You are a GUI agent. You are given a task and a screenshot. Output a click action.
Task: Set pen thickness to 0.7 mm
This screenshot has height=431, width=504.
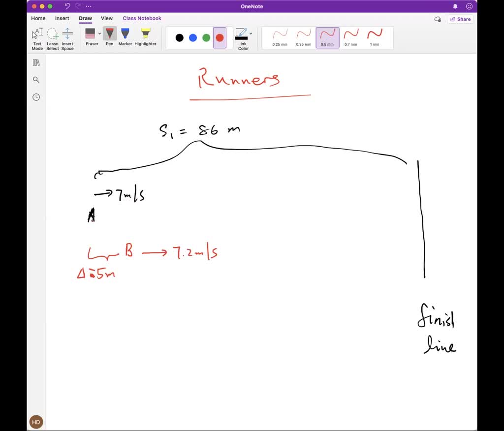tap(351, 37)
